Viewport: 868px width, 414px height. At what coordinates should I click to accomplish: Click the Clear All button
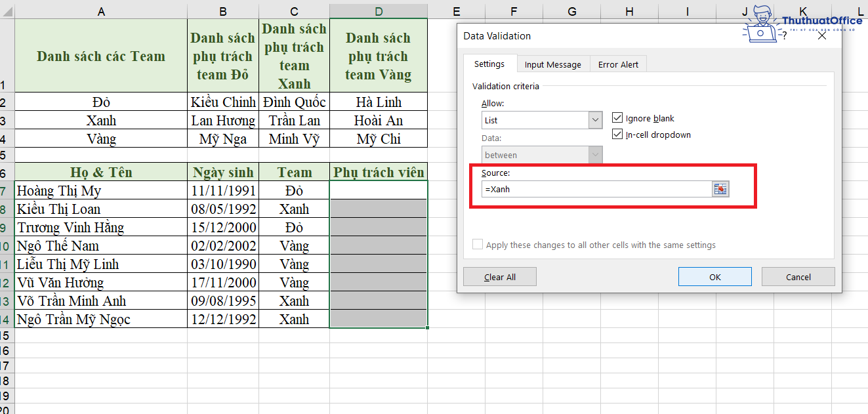[499, 276]
